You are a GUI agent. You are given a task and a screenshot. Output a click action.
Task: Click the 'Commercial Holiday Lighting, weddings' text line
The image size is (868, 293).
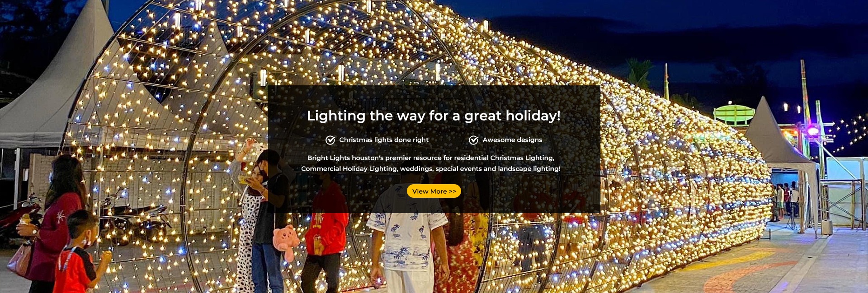[x=431, y=168]
